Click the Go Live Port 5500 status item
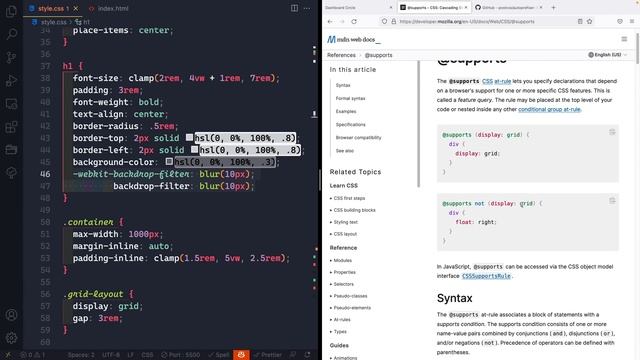 click(180, 355)
